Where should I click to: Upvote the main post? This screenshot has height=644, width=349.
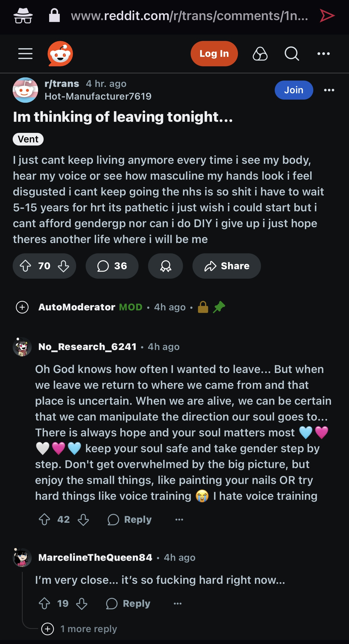click(26, 266)
